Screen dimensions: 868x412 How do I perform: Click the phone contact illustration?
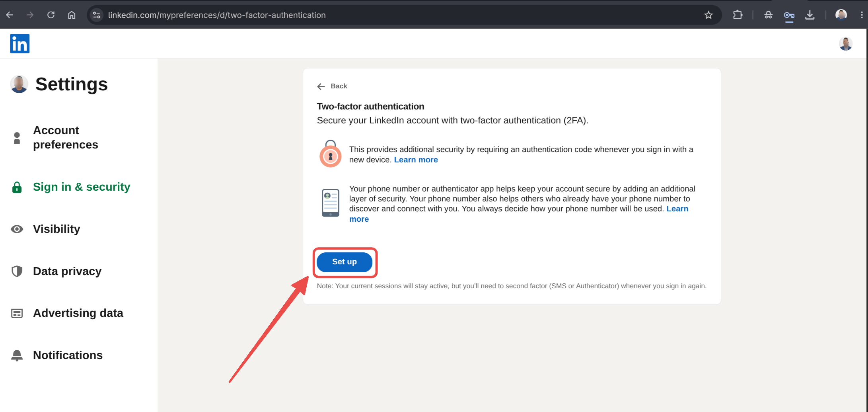click(330, 203)
